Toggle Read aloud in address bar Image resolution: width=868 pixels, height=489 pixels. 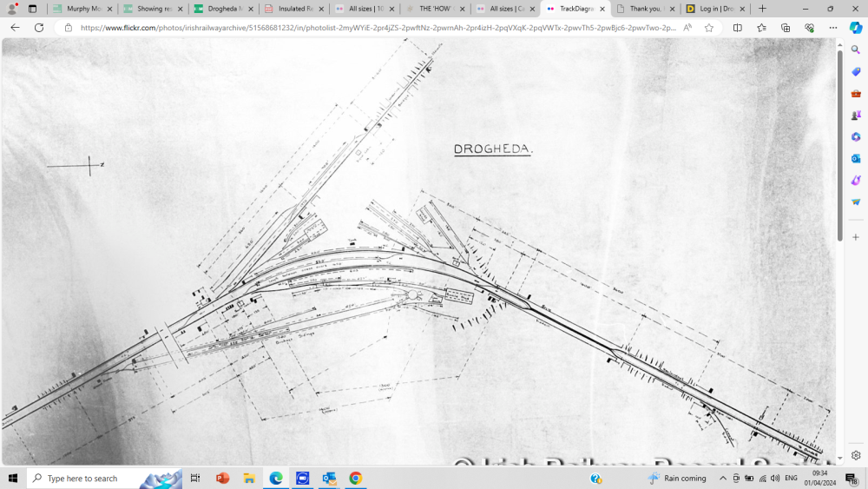tap(687, 28)
